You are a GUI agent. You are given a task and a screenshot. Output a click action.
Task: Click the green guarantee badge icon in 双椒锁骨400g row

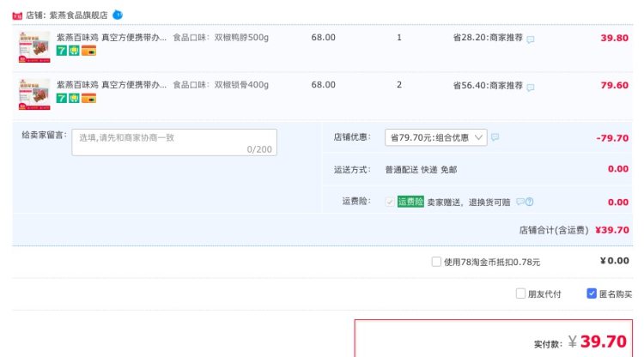74,98
